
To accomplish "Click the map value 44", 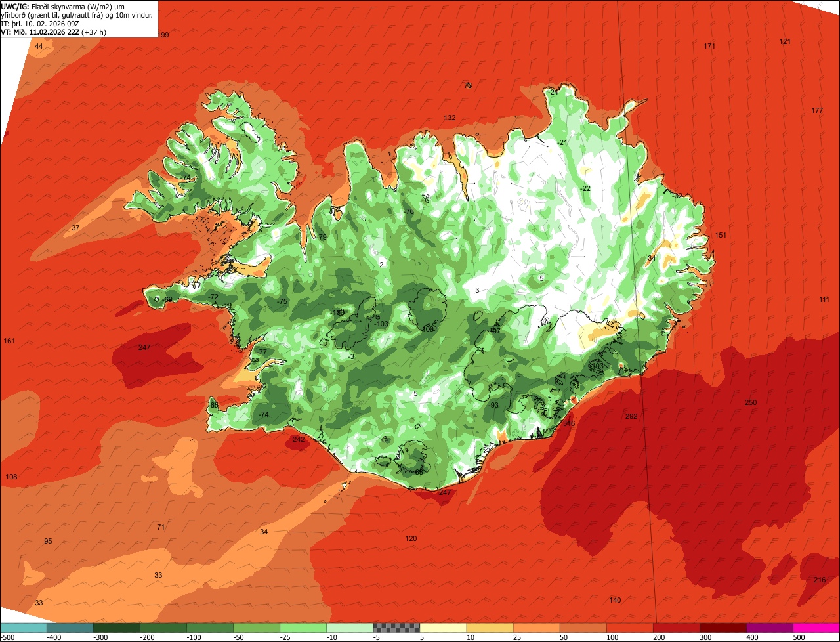I will [39, 46].
